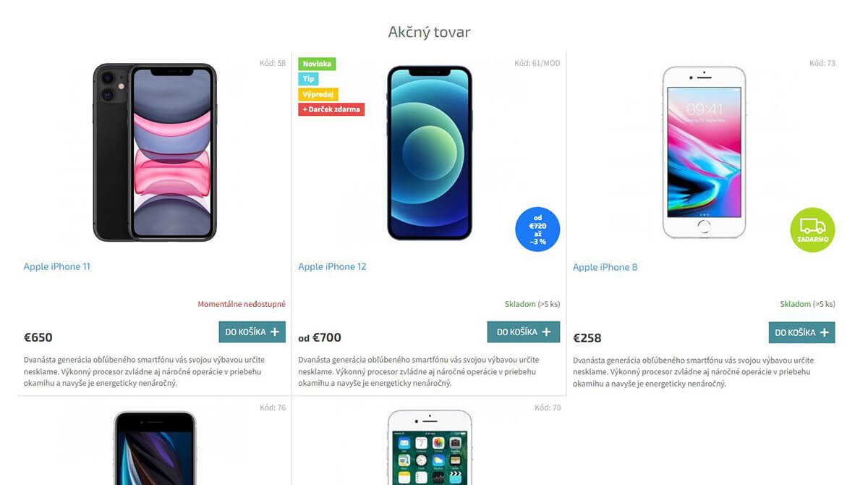The height and width of the screenshot is (485, 868).
Task: Click the black iPhone 11 product image
Action: pos(155,153)
